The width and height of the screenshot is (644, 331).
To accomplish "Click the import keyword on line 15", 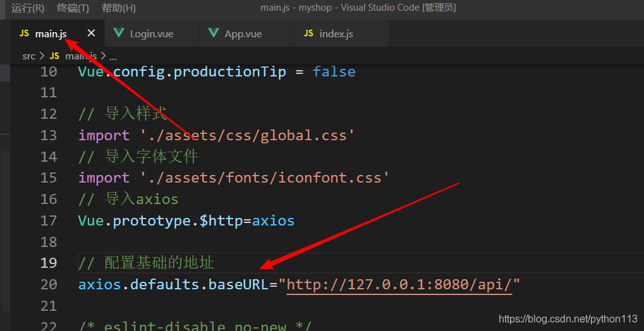I will (x=104, y=178).
